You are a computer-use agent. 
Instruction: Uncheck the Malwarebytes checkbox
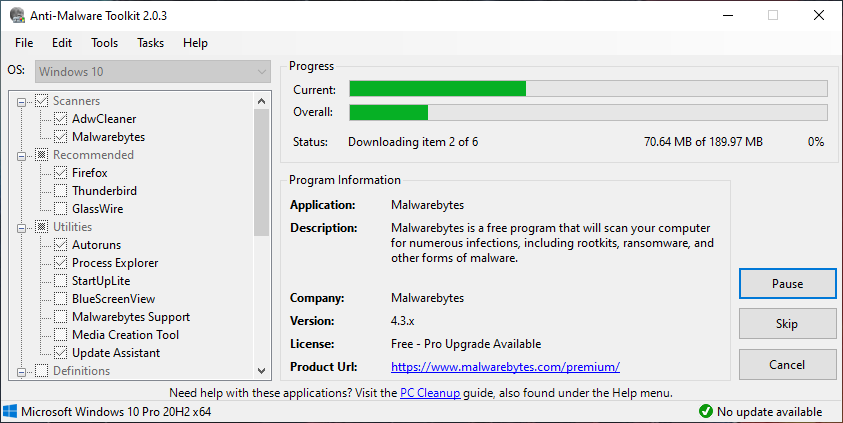coord(61,137)
